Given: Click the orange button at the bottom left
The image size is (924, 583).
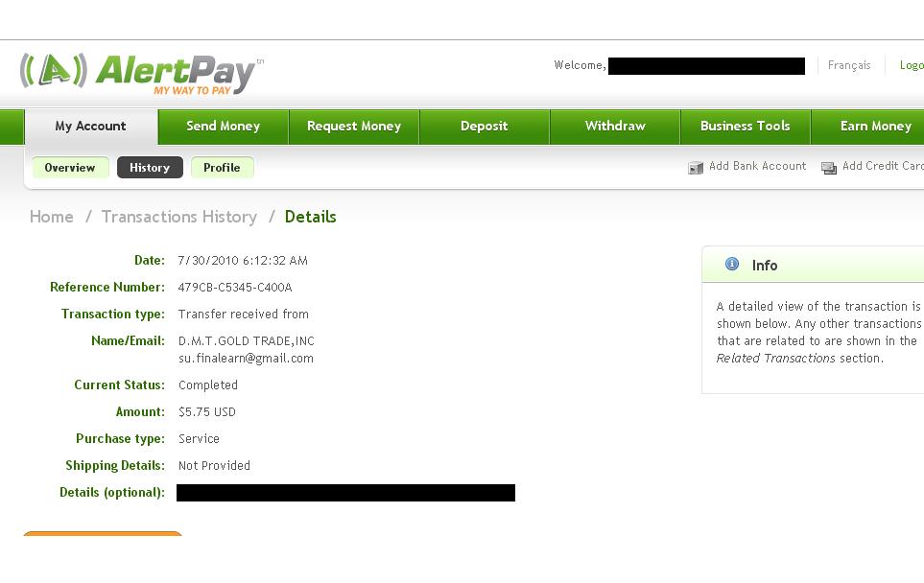Looking at the screenshot, I should point(103,533).
